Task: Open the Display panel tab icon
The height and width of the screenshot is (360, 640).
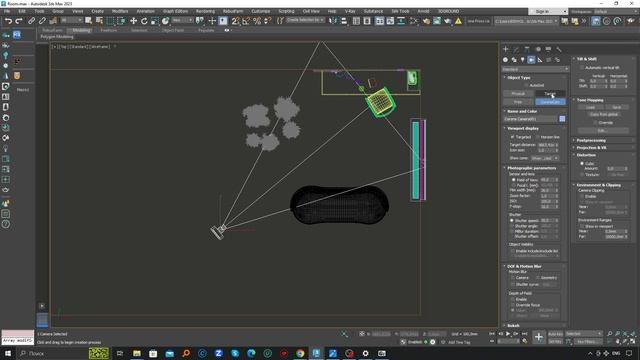Action: [x=548, y=49]
